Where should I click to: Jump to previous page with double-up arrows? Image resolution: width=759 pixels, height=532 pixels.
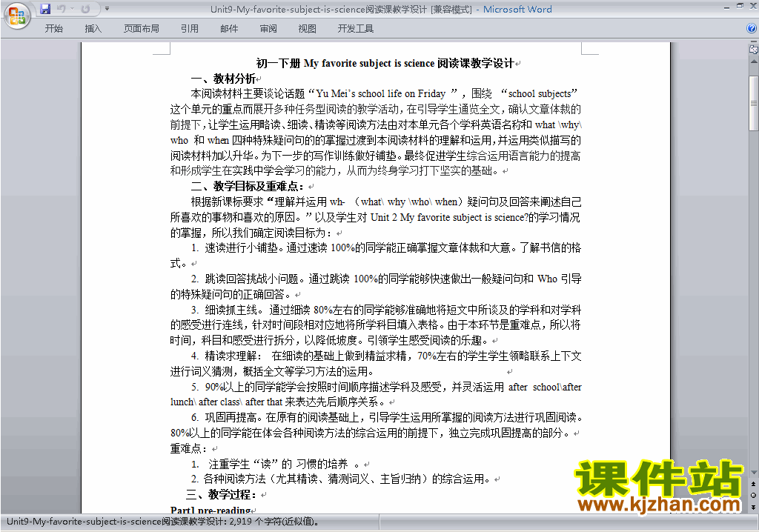coord(753,484)
